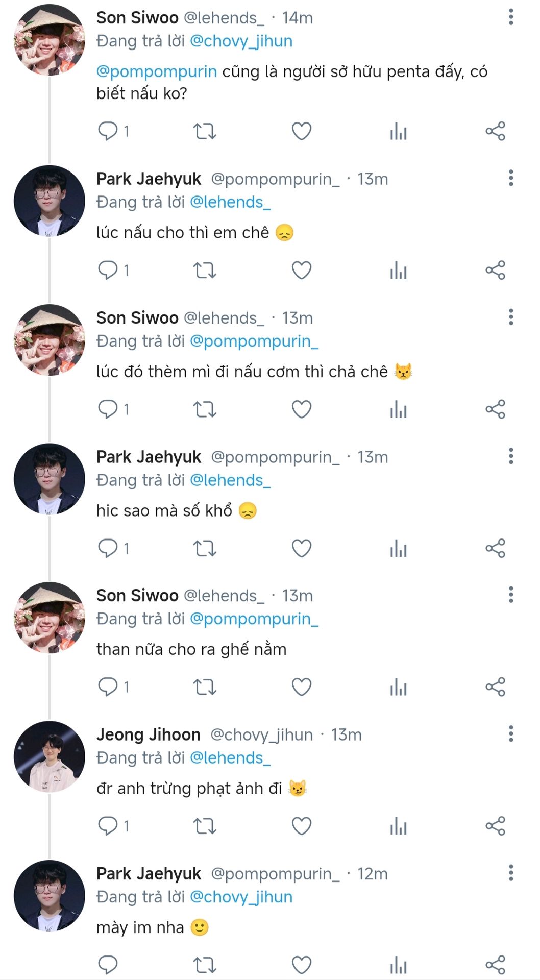View analytics for "than nữa cho ra ghế nằm" tweet
Screen dimensions: 540x980
[x=398, y=687]
